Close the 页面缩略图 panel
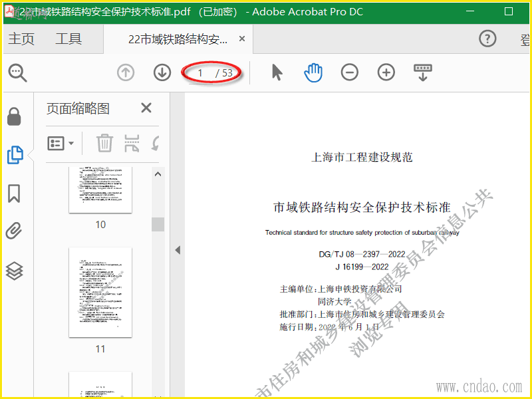This screenshot has height=399, width=532. pyautogui.click(x=146, y=108)
